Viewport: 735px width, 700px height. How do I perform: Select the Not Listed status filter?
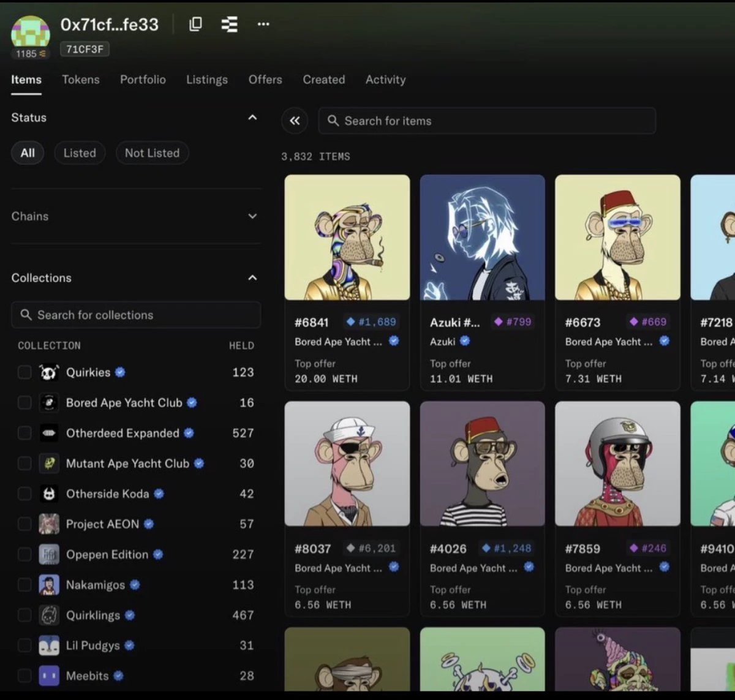tap(152, 153)
